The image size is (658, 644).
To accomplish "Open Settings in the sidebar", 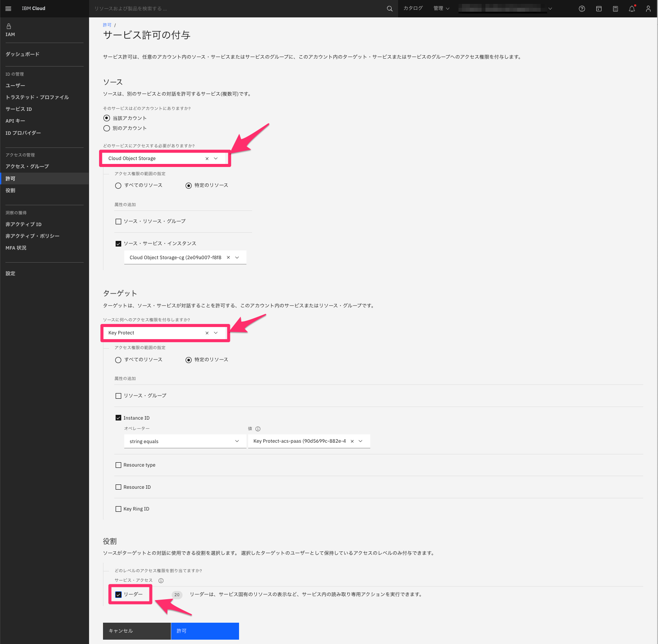I will coord(10,274).
